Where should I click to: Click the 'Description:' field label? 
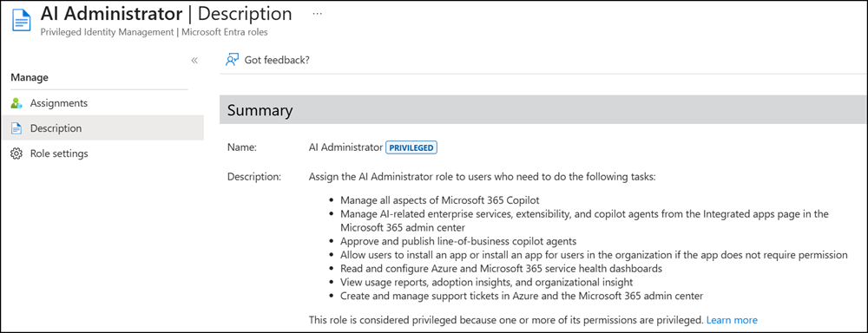click(254, 177)
